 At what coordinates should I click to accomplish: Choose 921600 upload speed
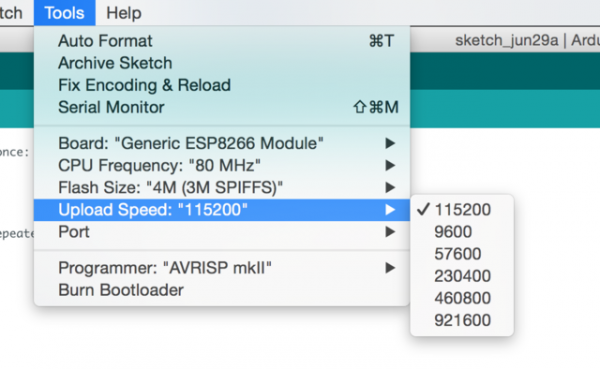click(462, 320)
